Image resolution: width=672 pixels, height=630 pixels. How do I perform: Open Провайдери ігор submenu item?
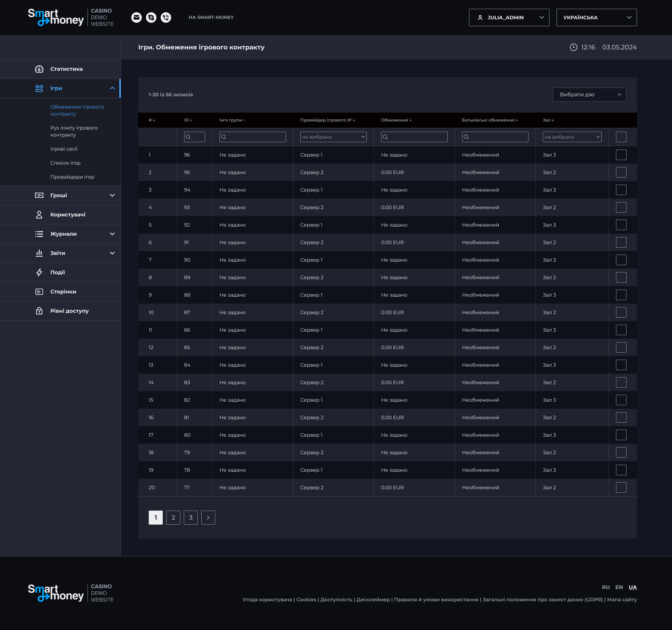pos(72,177)
